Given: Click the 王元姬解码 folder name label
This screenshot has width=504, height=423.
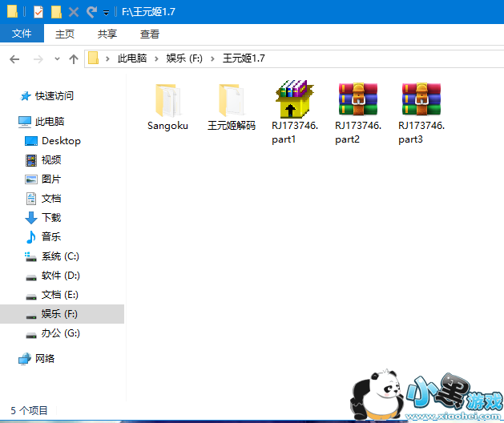Looking at the screenshot, I should (x=231, y=126).
